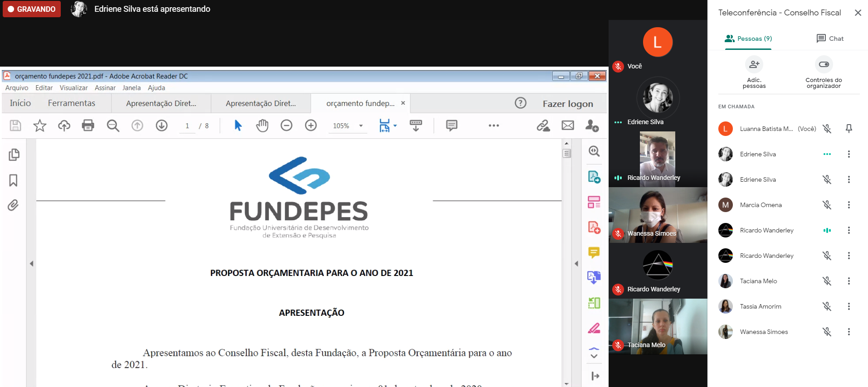The height and width of the screenshot is (387, 868).
Task: Click the page number input field
Action: pos(187,126)
